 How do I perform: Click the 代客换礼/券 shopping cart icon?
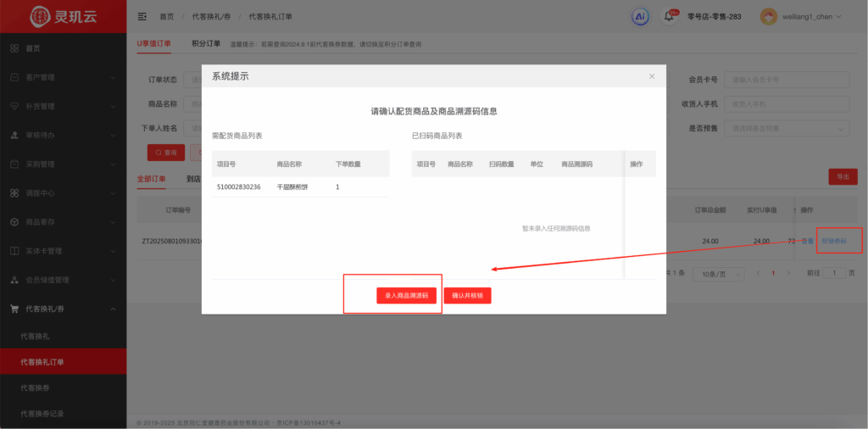(14, 309)
